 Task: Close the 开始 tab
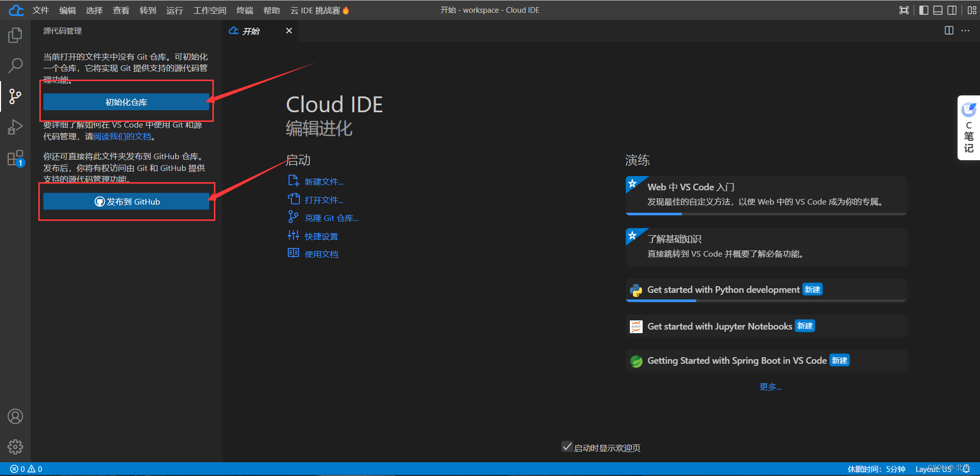coord(289,31)
